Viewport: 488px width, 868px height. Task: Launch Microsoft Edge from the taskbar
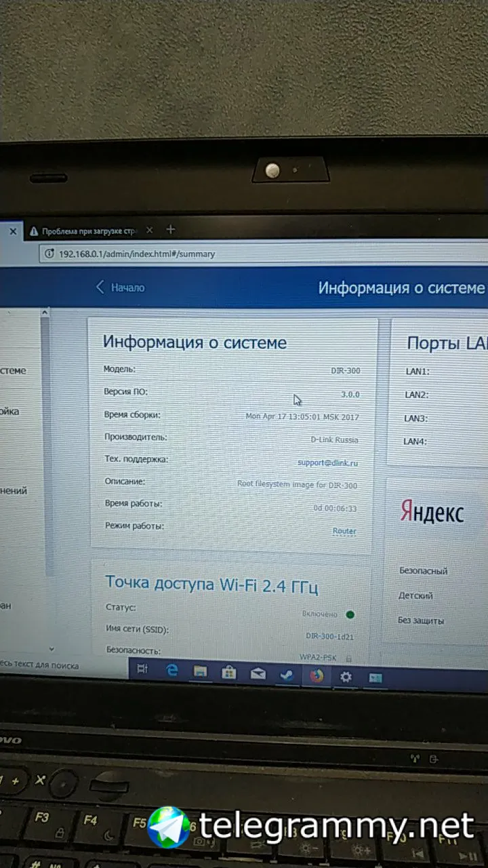[x=171, y=671]
